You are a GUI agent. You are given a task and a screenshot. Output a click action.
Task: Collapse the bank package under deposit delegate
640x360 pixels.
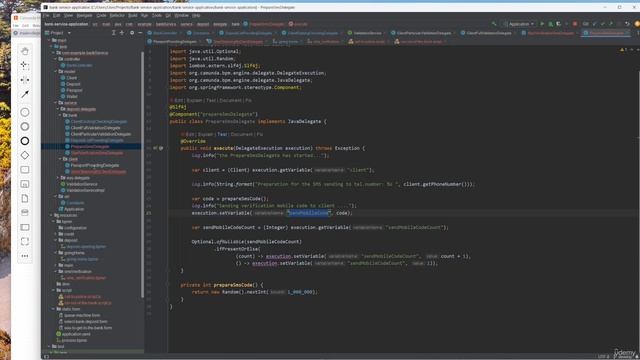point(60,116)
